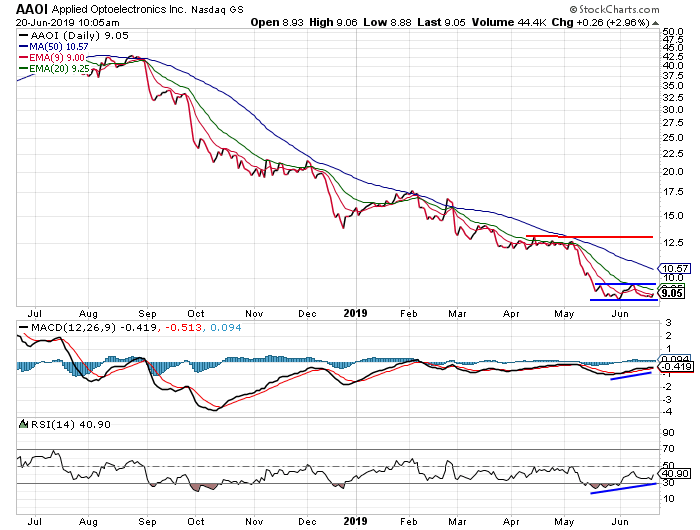
Task: Click Oct on the bottom RSI time axis
Action: (196, 521)
